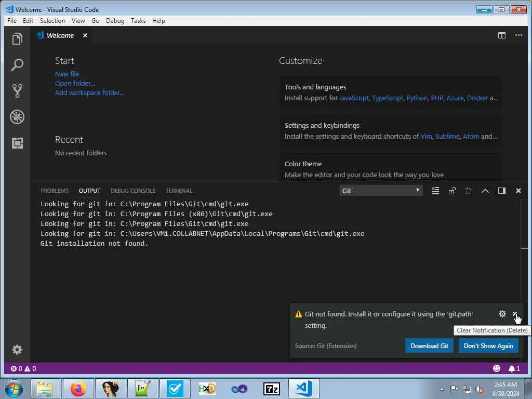The width and height of the screenshot is (532, 399).
Task: Click the Docker link
Action: click(x=477, y=98)
